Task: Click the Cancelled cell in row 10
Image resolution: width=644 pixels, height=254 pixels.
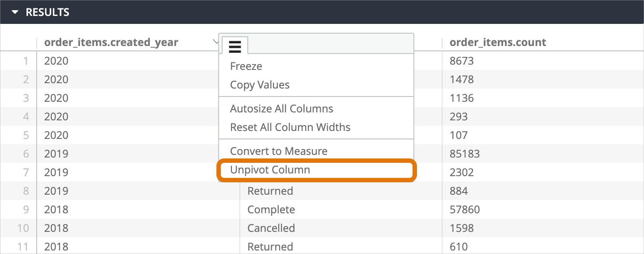Action: tap(271, 228)
